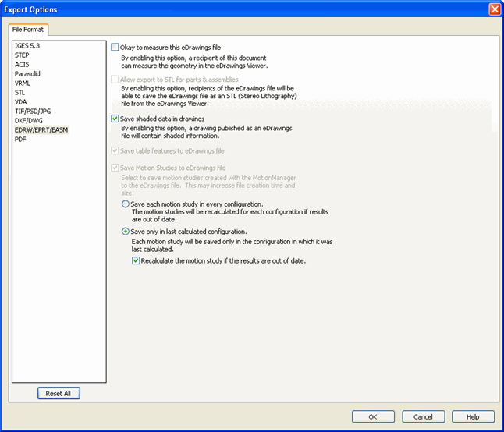Select Save each motion study in every configuration

[126, 204]
